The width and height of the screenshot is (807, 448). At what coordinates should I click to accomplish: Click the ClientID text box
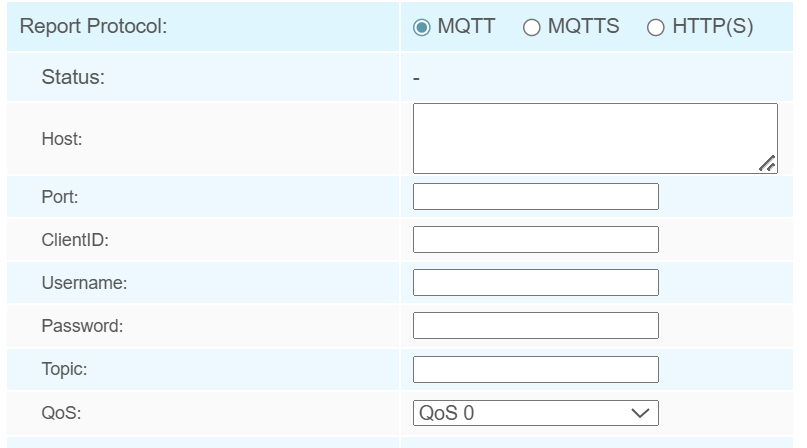click(535, 240)
